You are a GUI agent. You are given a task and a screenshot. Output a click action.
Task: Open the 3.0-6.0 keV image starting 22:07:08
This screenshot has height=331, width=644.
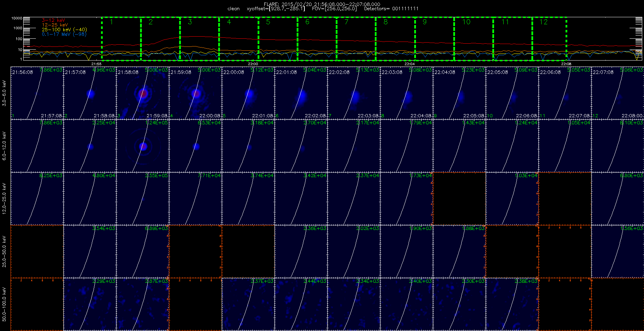tap(618, 93)
